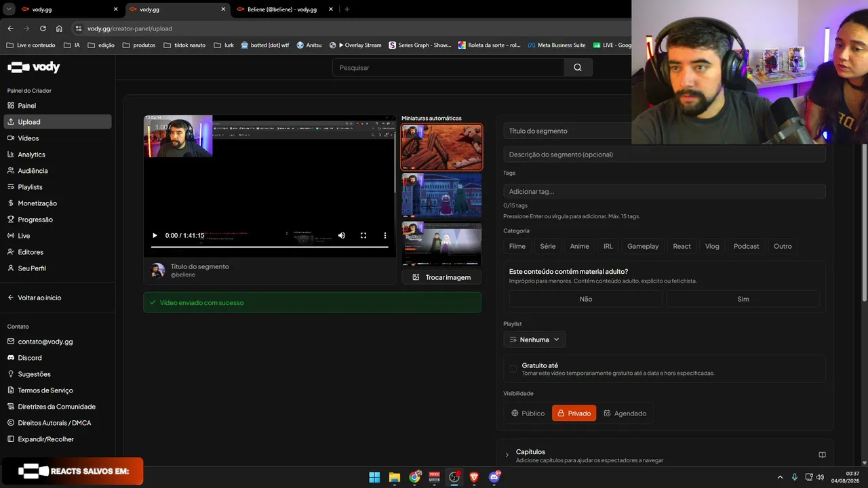Viewport: 868px width, 488px height.
Task: Open the Anitsu bookmark
Action: (309, 45)
